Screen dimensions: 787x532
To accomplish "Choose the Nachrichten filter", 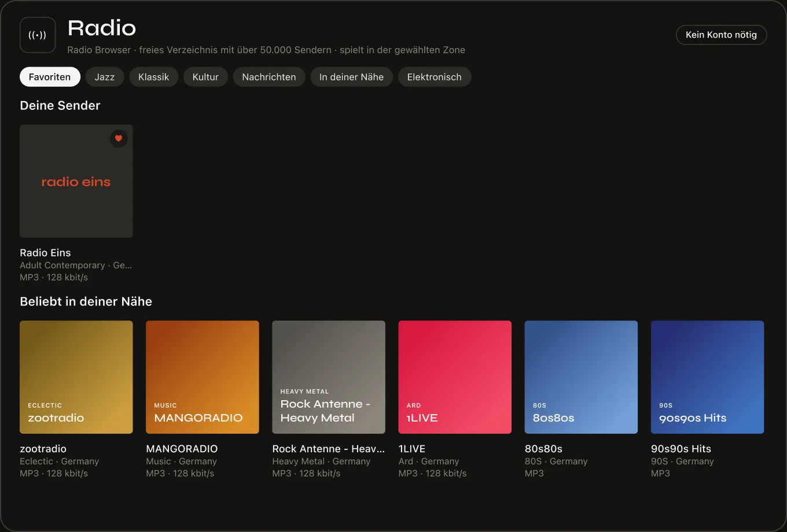I will click(x=269, y=77).
